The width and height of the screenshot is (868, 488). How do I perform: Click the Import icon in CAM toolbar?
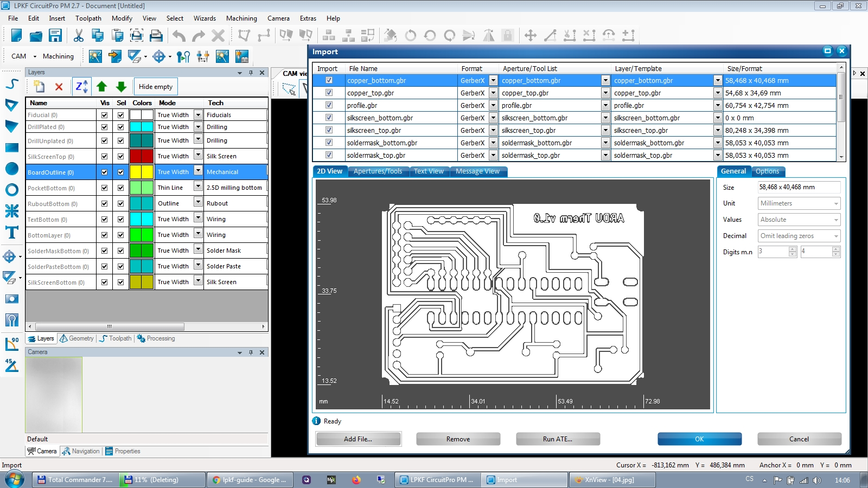(x=115, y=56)
